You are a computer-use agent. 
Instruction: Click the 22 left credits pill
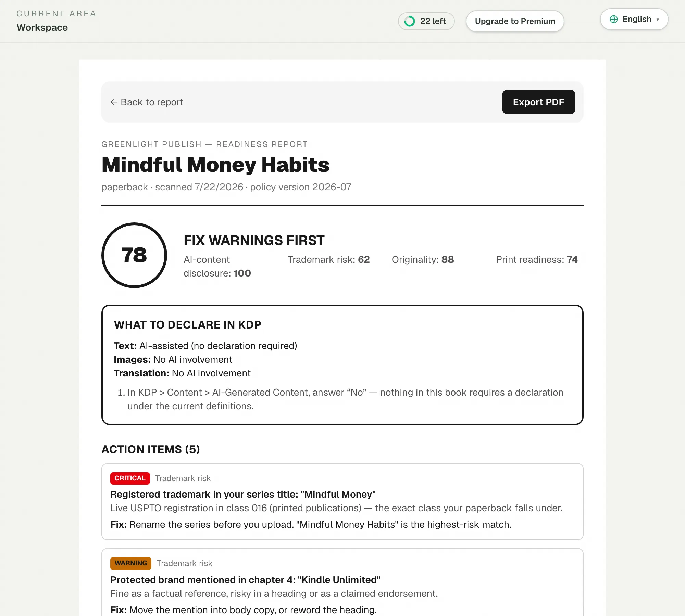(x=426, y=21)
